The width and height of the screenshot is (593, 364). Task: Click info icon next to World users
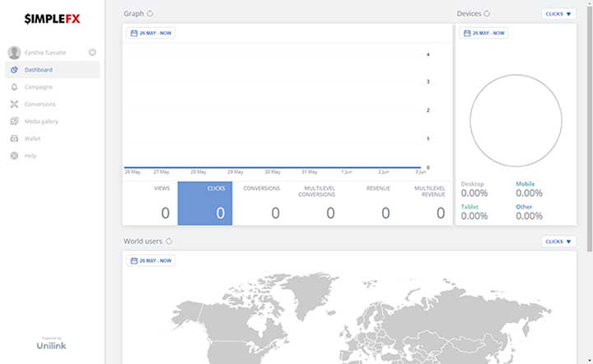tap(169, 241)
